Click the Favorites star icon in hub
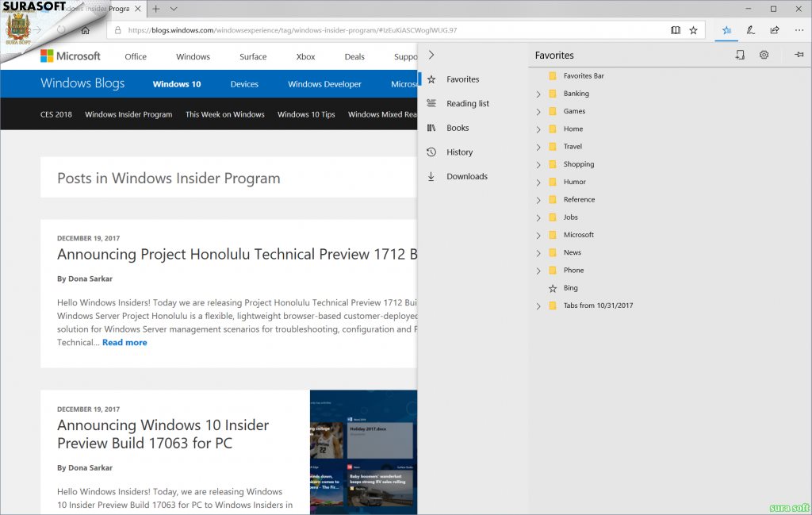This screenshot has height=515, width=812. (x=431, y=79)
